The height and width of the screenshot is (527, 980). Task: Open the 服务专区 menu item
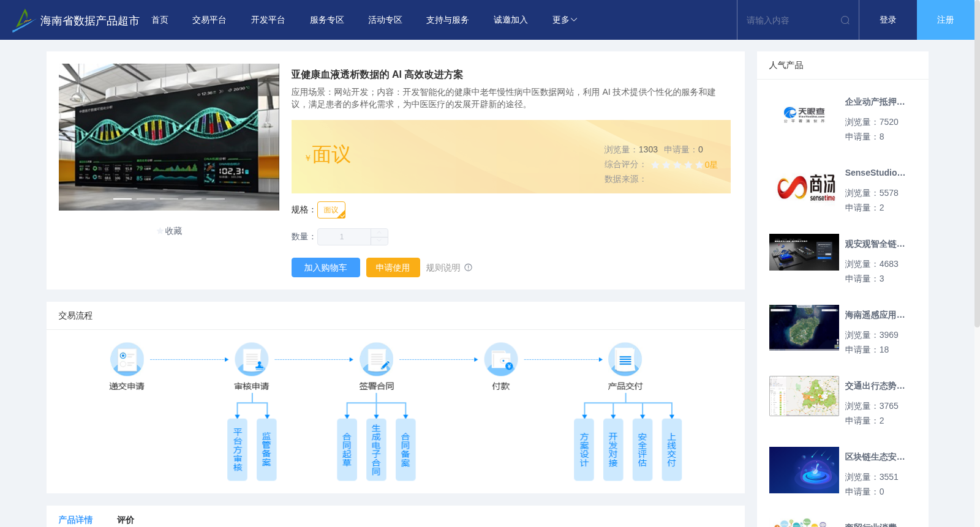[327, 20]
